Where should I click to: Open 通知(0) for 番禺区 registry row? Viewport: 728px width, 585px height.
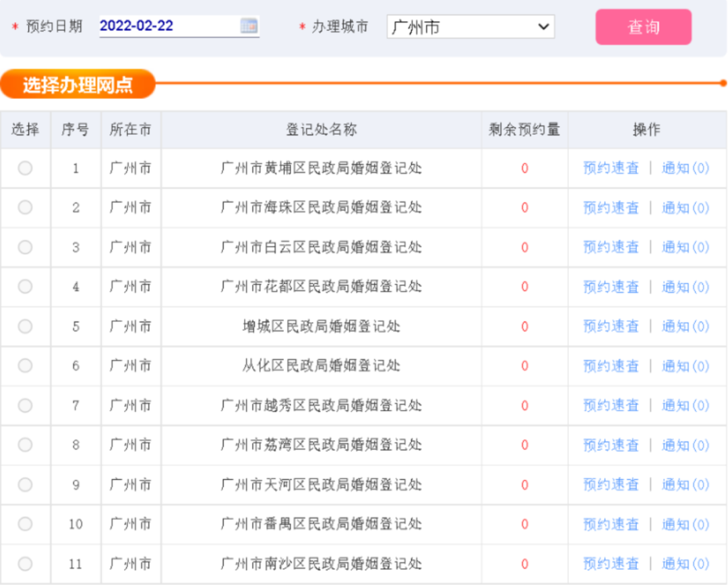coord(685,524)
